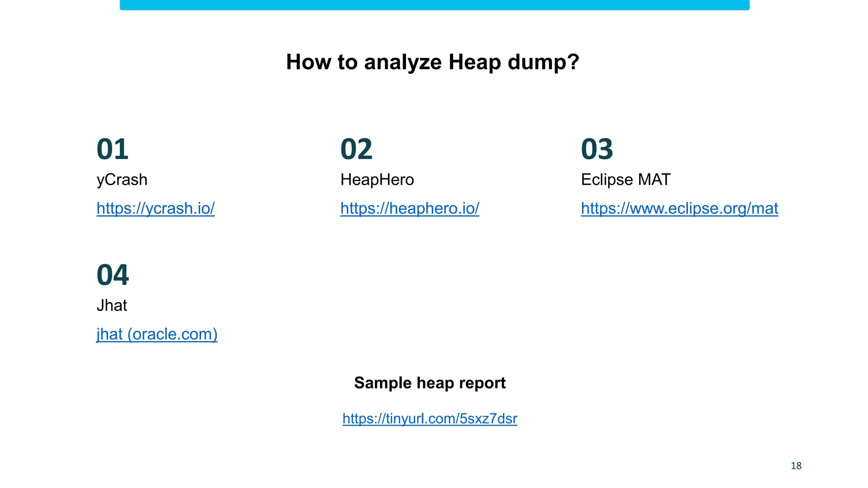This screenshot has height=488, width=868.
Task: Open the https://heaphero.io/ link
Action: click(x=410, y=208)
